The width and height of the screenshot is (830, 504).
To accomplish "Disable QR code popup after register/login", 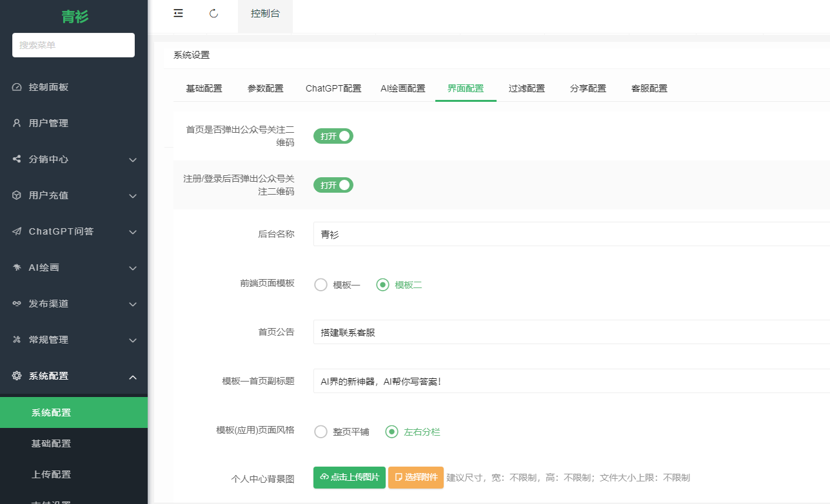I will tap(333, 185).
